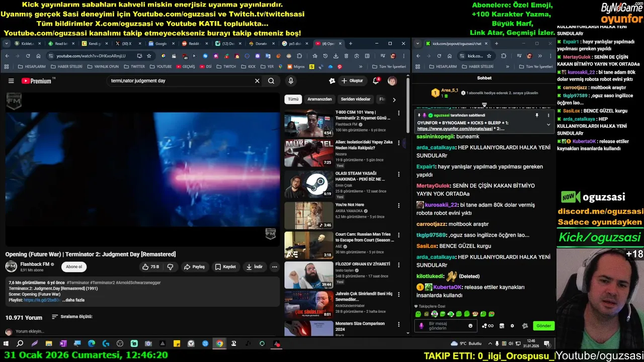The height and width of the screenshot is (362, 644).
Task: Open chat identity mic icon
Action: 422,326
